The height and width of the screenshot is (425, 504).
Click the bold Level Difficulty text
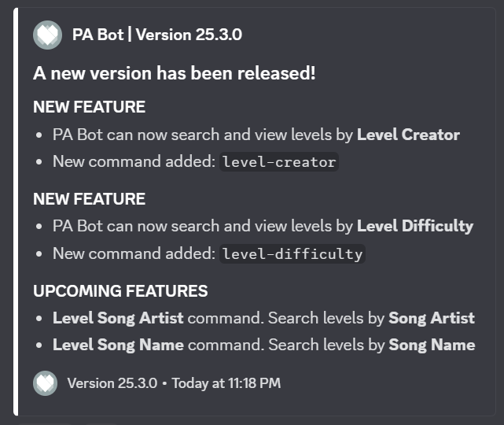pyautogui.click(x=414, y=227)
